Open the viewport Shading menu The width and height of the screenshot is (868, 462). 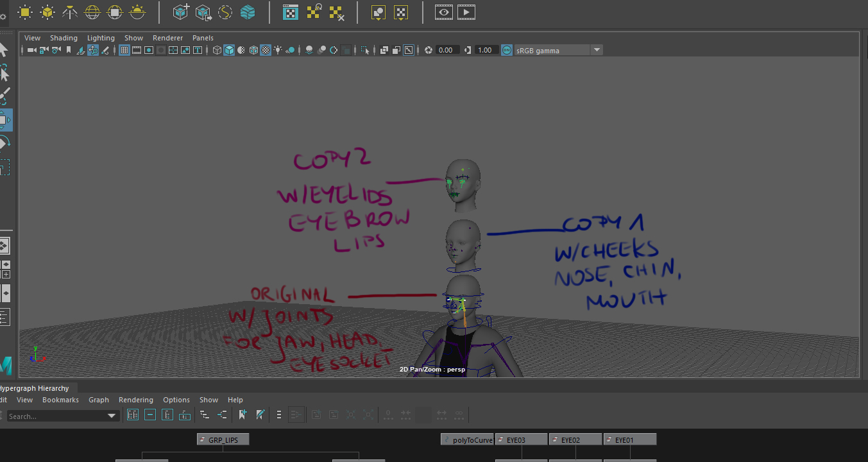[64, 38]
